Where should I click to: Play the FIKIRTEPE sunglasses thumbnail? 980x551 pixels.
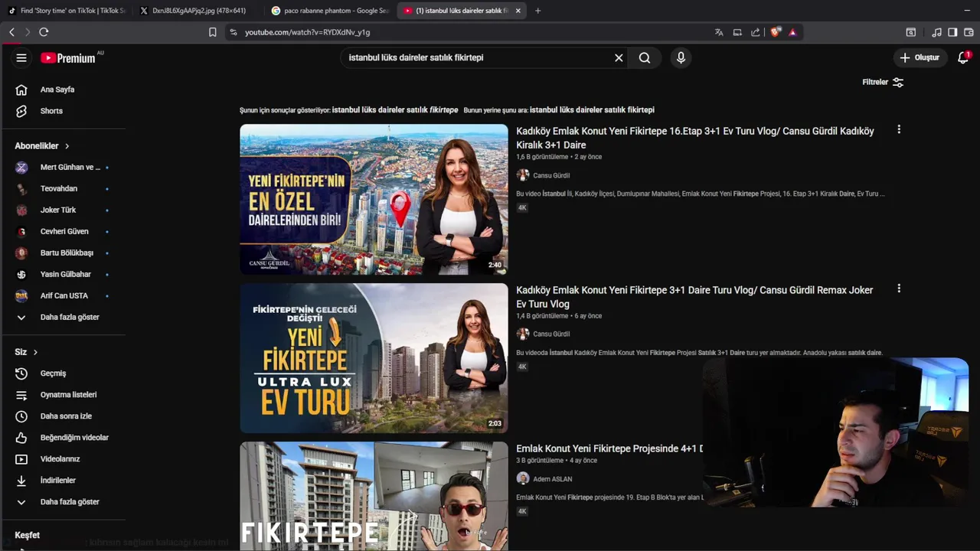[374, 496]
